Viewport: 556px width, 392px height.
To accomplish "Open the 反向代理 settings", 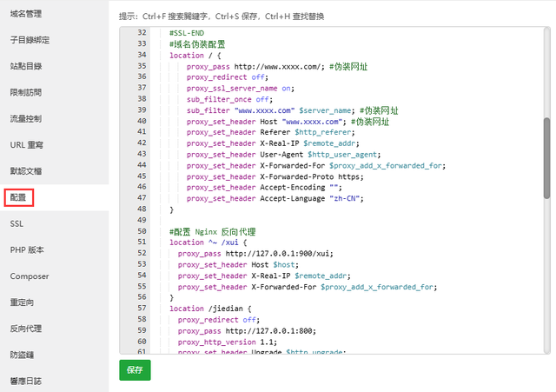I will 26,329.
